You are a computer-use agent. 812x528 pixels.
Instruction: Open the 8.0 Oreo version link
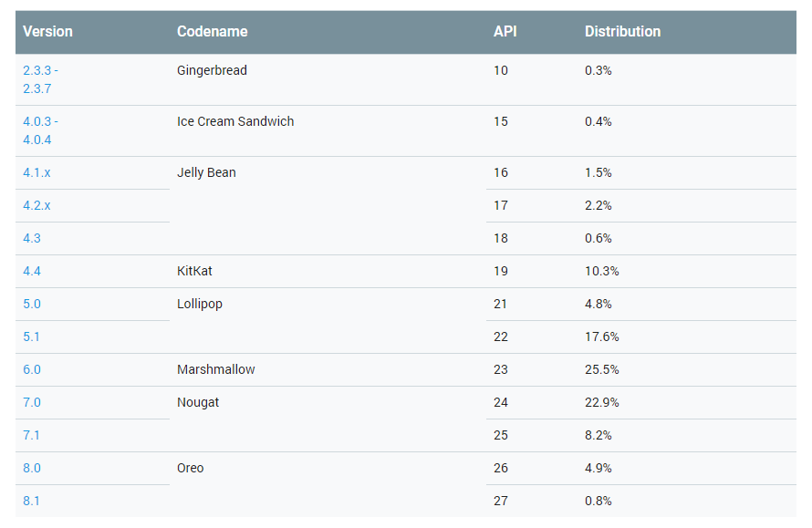coord(32,468)
